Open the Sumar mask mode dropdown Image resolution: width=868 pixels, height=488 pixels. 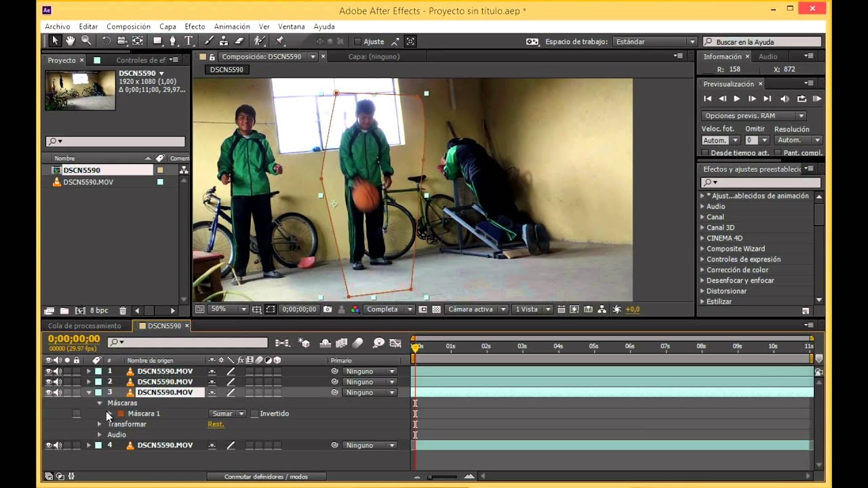click(227, 413)
